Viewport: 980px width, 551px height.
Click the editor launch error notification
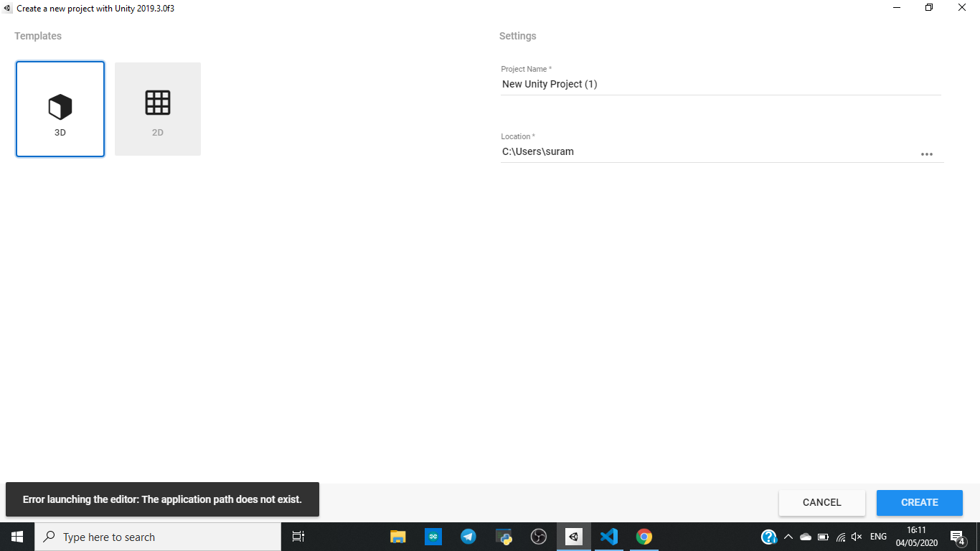[162, 499]
